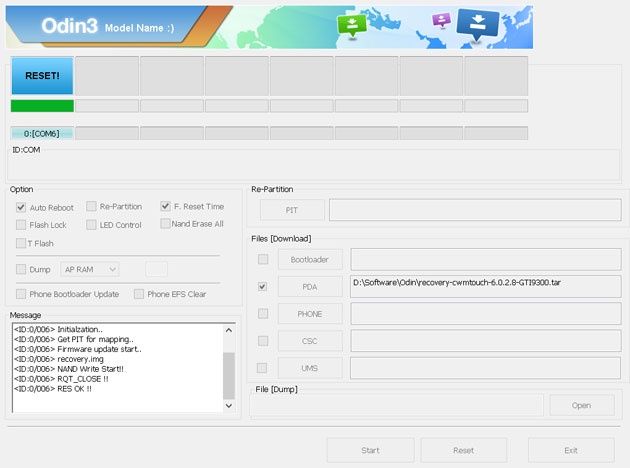This screenshot has width=630, height=468.
Task: Click the green progress bar
Action: pyautogui.click(x=42, y=106)
